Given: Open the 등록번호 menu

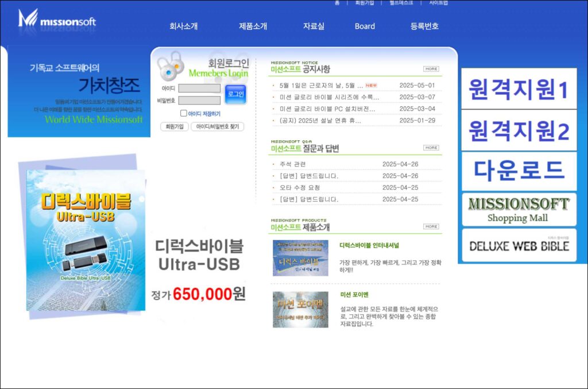Looking at the screenshot, I should (424, 26).
